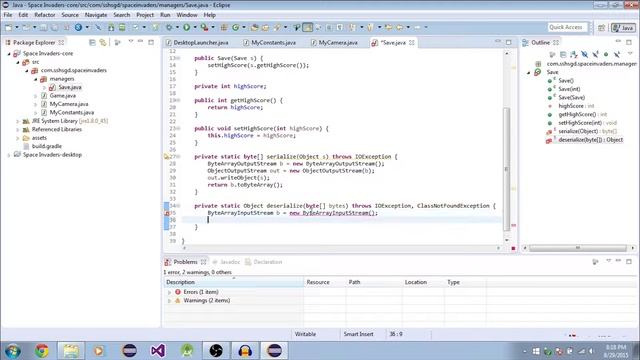Viewport: 640px width, 360px height.
Task: Expand Errors (1 item) in Problems
Action: click(169, 292)
